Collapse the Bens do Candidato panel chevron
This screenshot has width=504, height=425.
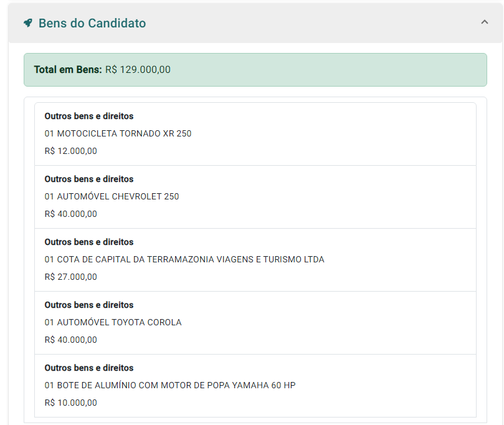click(x=485, y=22)
